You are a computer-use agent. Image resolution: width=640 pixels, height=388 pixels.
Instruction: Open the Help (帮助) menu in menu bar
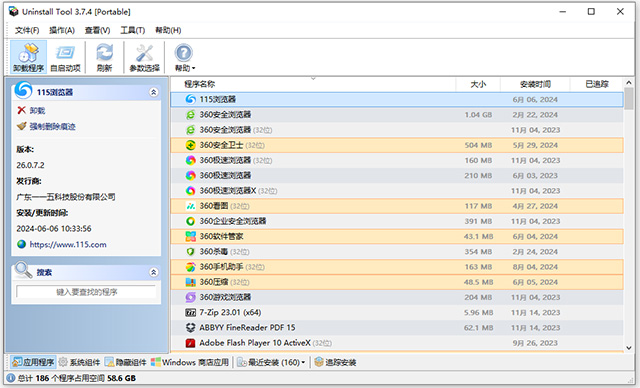168,30
